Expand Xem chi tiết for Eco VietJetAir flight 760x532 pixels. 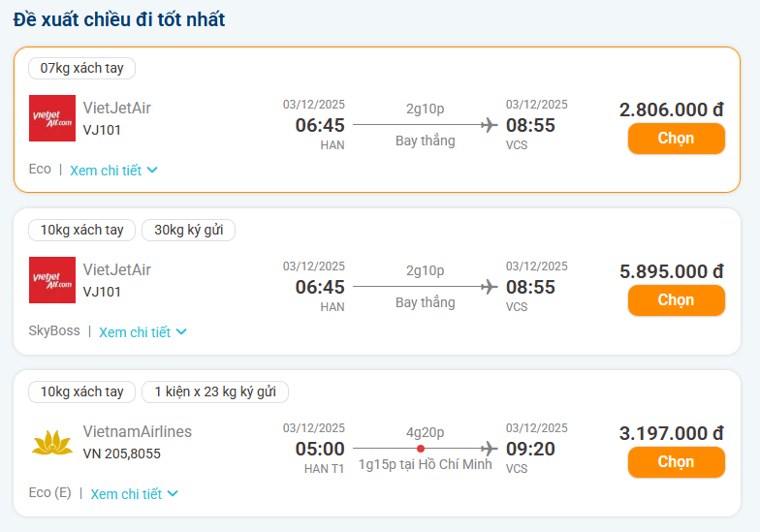click(x=113, y=171)
